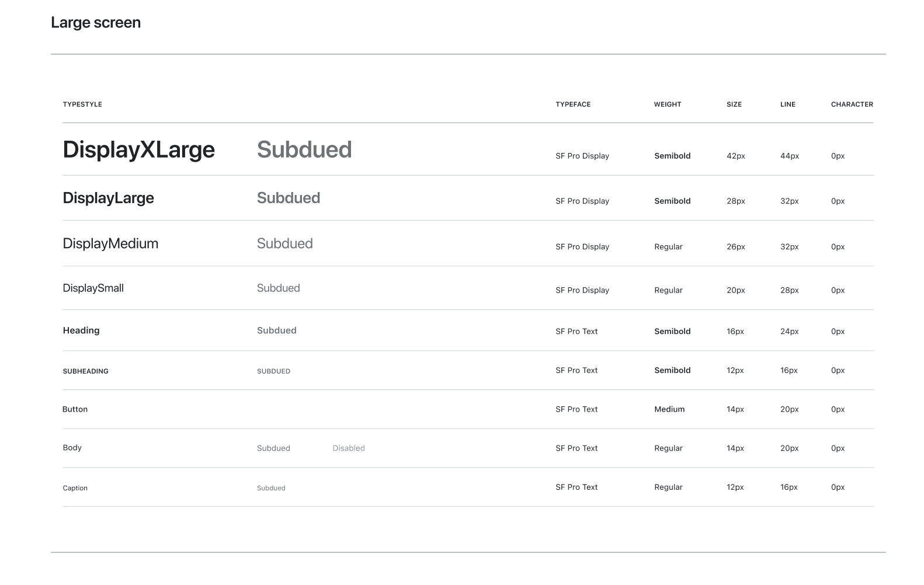Click SF Pro Text in the Caption row
The height and width of the screenshot is (585, 924).
click(x=576, y=487)
